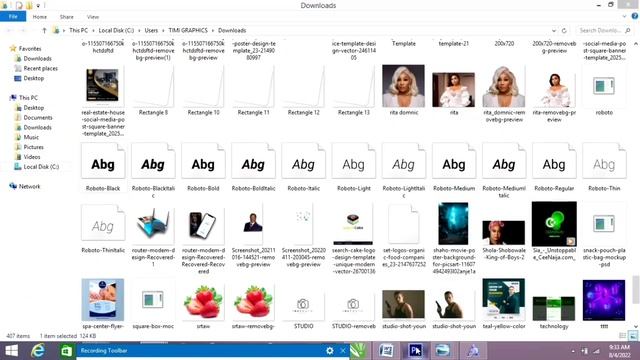Select the Rectangle 8 file

click(153, 91)
